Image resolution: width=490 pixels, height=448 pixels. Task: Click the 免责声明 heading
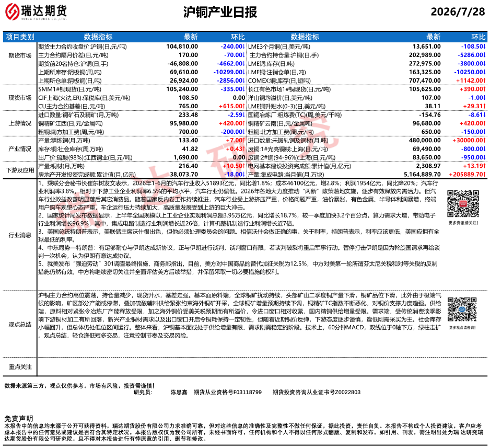tap(18, 419)
